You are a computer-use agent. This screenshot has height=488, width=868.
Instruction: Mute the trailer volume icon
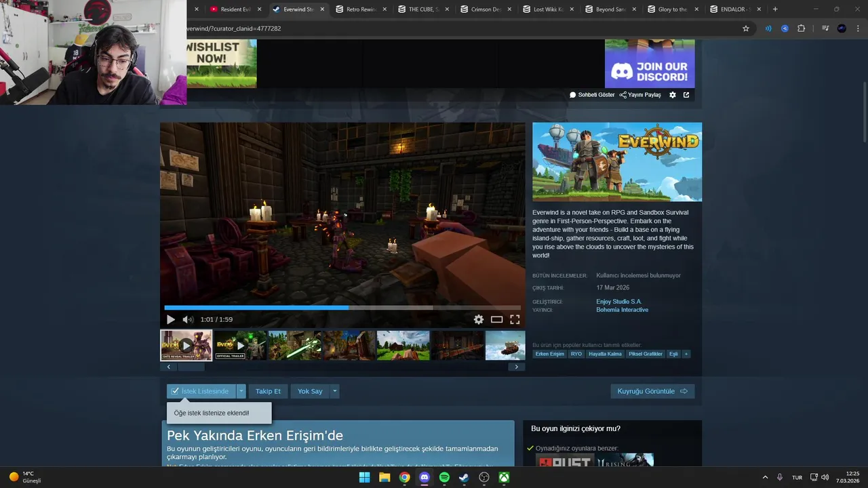coord(188,319)
